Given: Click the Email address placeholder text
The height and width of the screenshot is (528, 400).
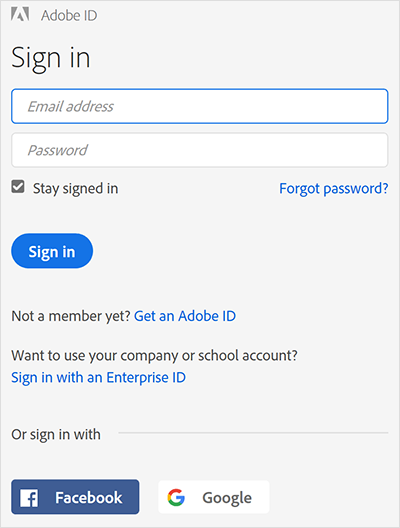Looking at the screenshot, I should click(x=70, y=106).
